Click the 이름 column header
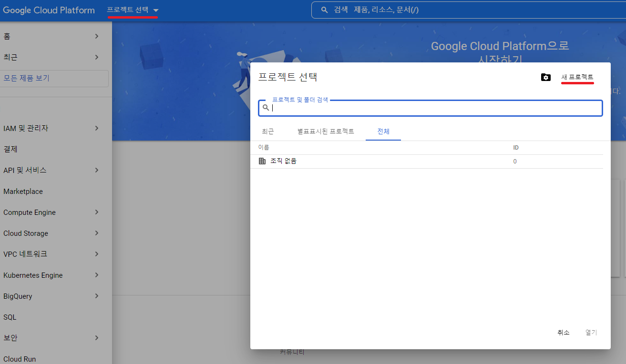Image resolution: width=626 pixels, height=364 pixels. [x=264, y=148]
